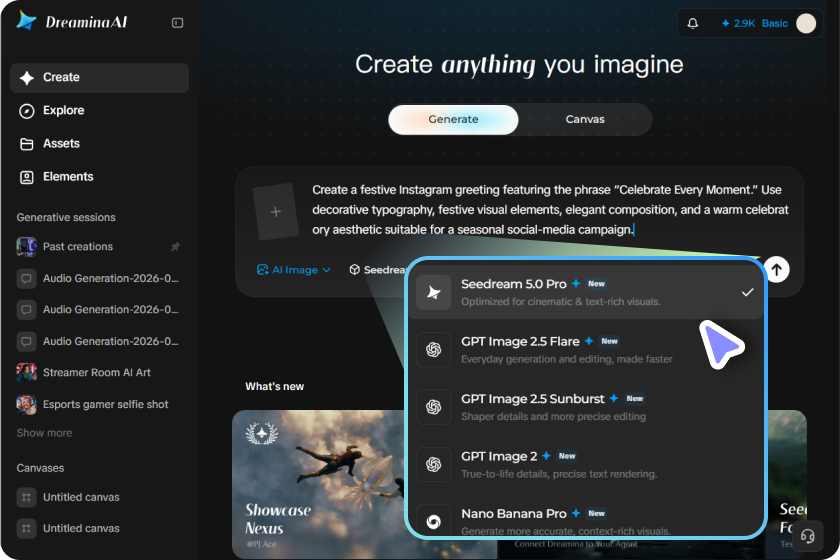
Task: Click the first Untitled canvas icon
Action: (26, 497)
